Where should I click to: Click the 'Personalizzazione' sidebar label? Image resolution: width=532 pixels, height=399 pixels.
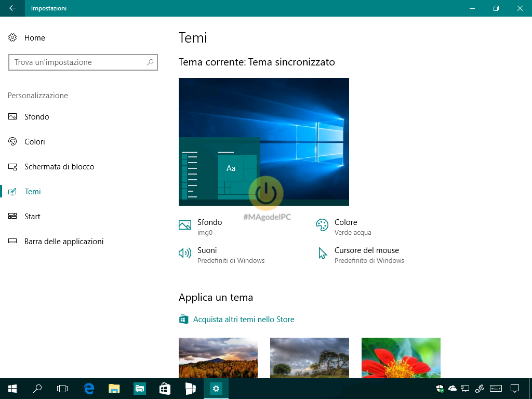pos(37,96)
